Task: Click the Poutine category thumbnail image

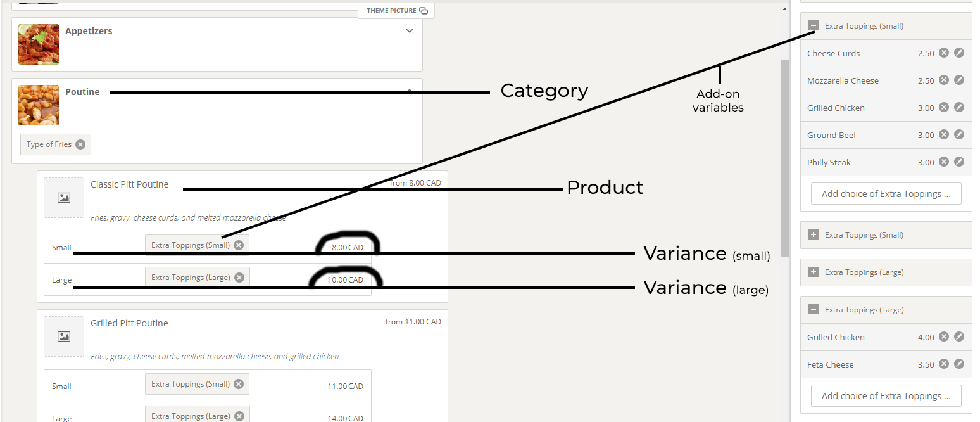Action: [x=39, y=105]
